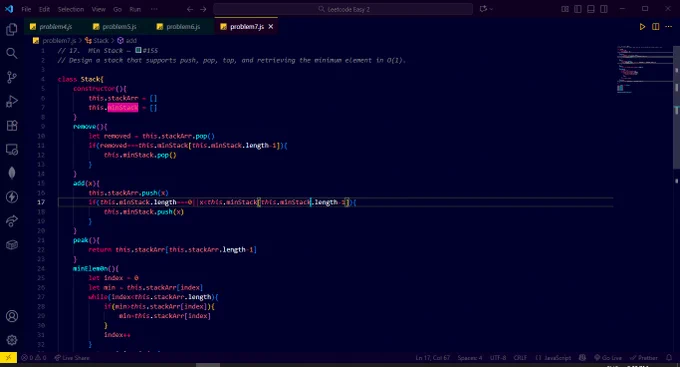Image resolution: width=680 pixels, height=367 pixels.
Task: Open the Remote Explorer view
Action: pos(12,149)
